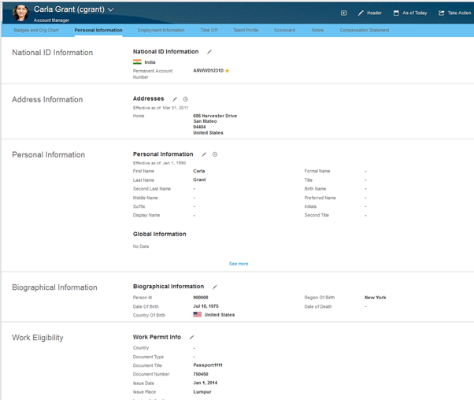Click the last name value Grant
The image size is (474, 400).
tap(199, 180)
